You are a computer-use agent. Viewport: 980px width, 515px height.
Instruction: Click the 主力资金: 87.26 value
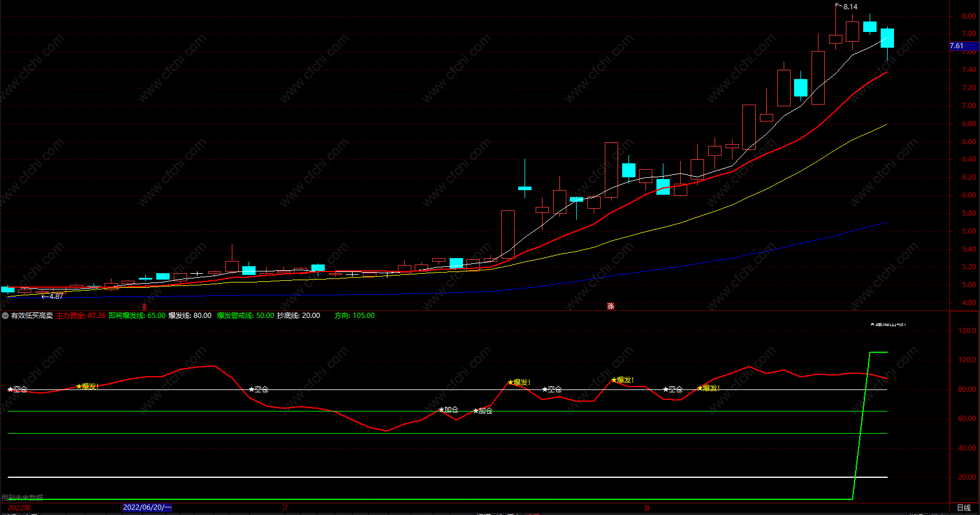click(x=81, y=316)
